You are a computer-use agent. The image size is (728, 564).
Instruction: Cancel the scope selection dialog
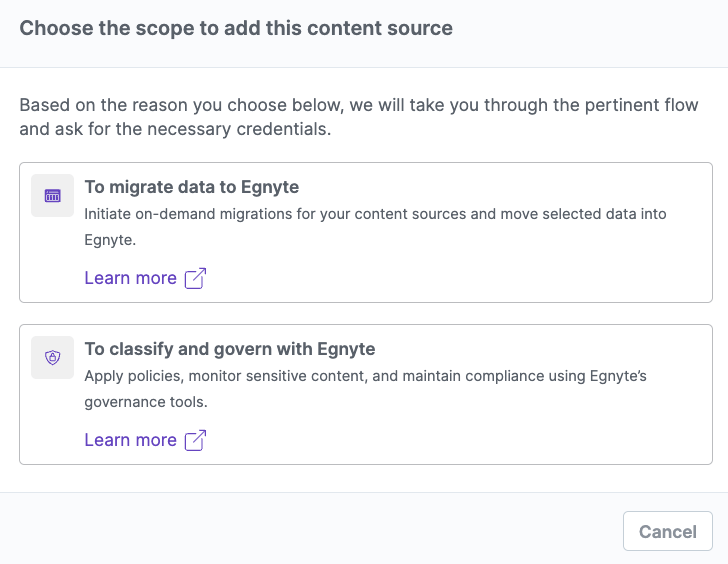coord(667,531)
